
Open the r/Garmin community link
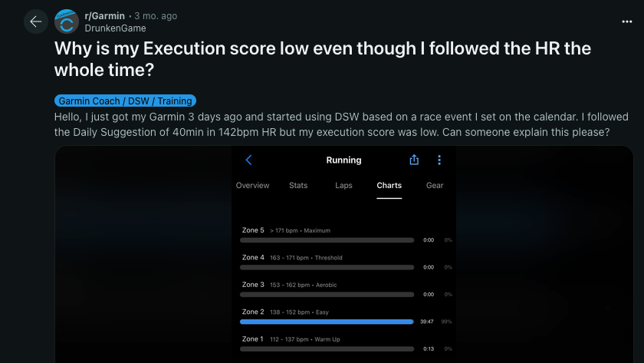(x=104, y=16)
